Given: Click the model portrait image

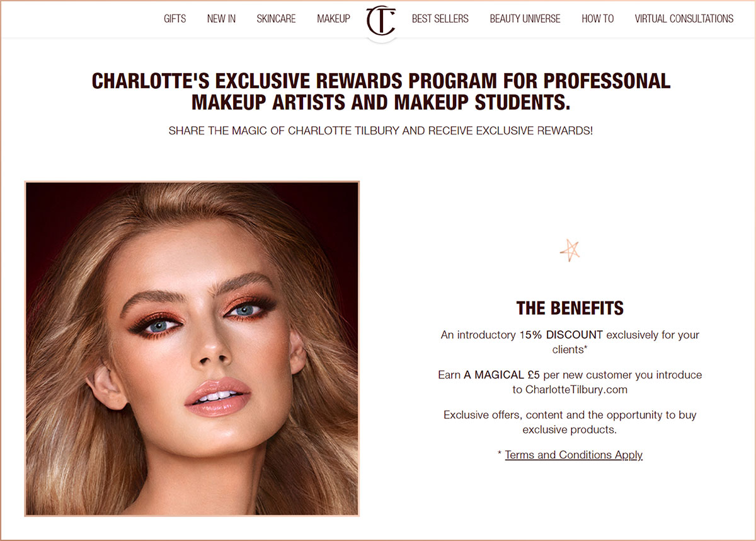Looking at the screenshot, I should (192, 349).
